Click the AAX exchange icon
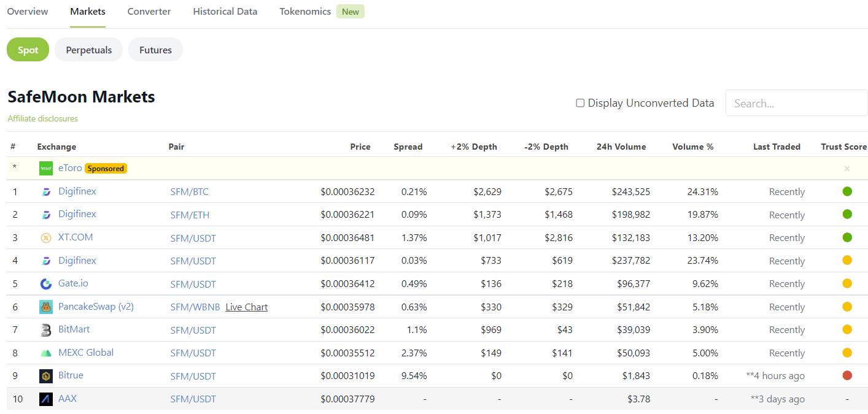Screen dimensions: 868x414 pos(46,399)
